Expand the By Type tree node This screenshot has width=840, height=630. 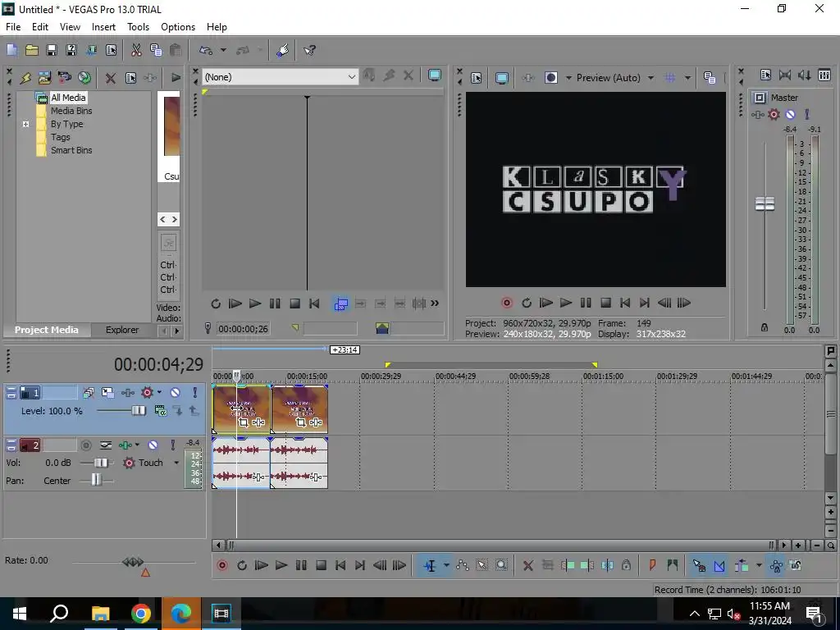(25, 125)
